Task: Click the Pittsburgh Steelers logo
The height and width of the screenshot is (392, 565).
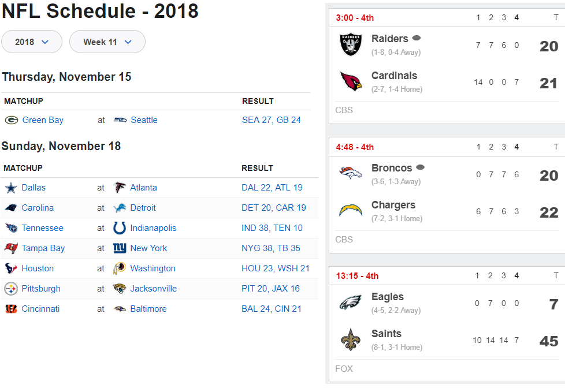Action: pyautogui.click(x=11, y=289)
